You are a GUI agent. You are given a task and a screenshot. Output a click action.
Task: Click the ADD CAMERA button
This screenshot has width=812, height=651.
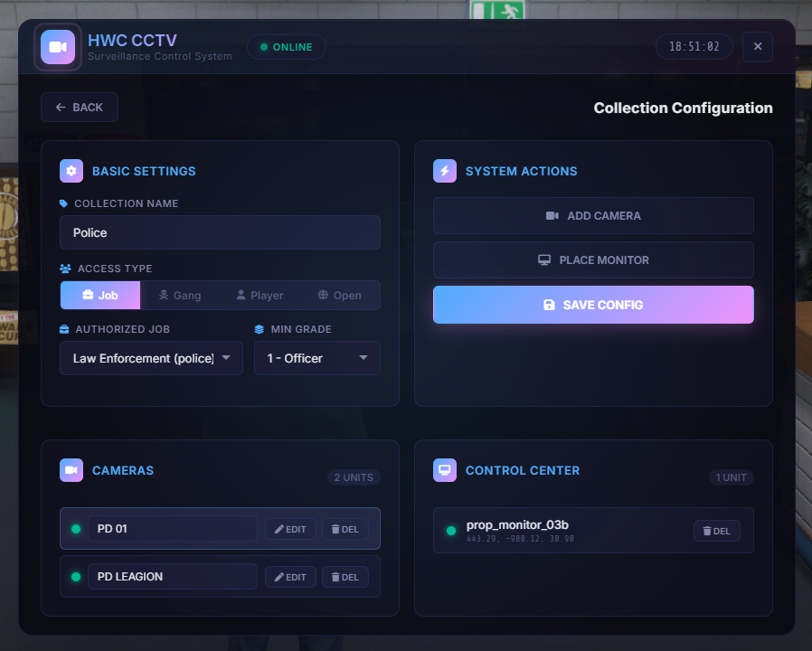pyautogui.click(x=593, y=216)
